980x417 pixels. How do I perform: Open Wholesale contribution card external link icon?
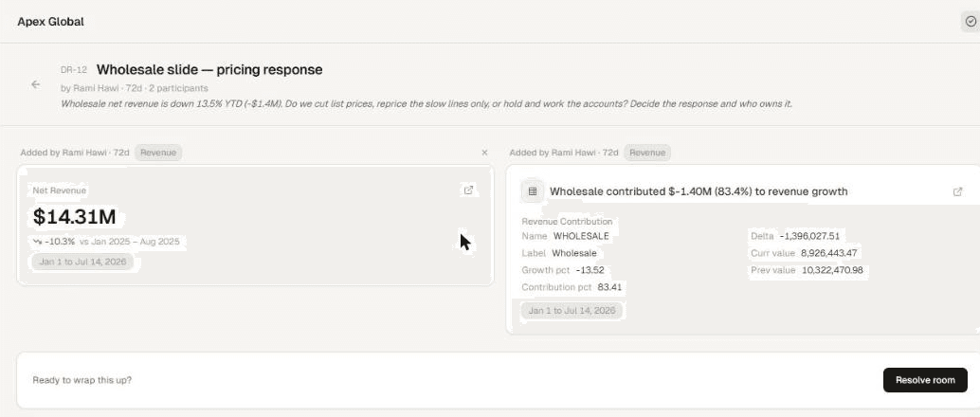click(957, 192)
